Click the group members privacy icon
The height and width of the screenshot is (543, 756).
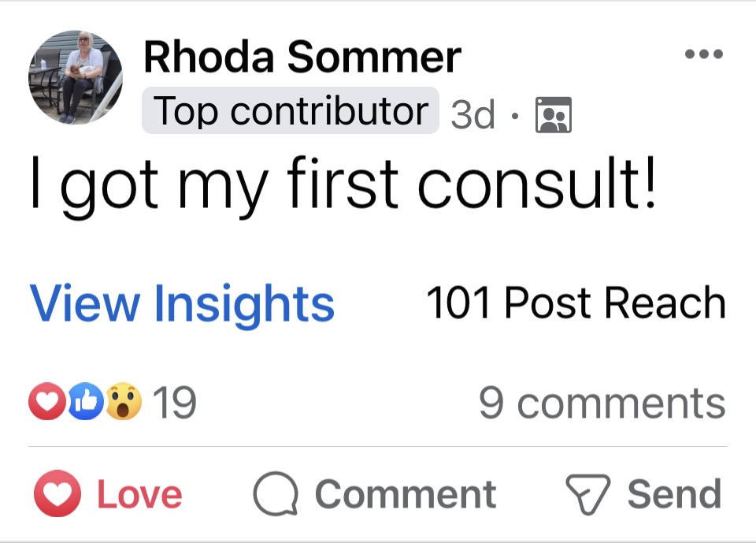554,115
